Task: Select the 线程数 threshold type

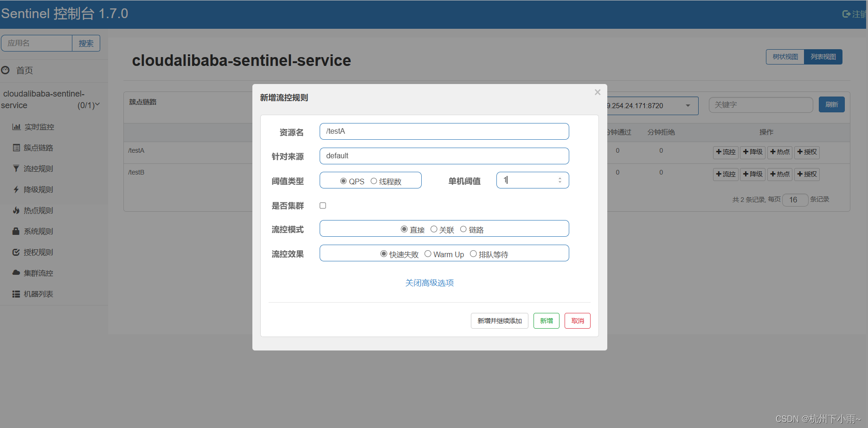Action: (x=373, y=181)
